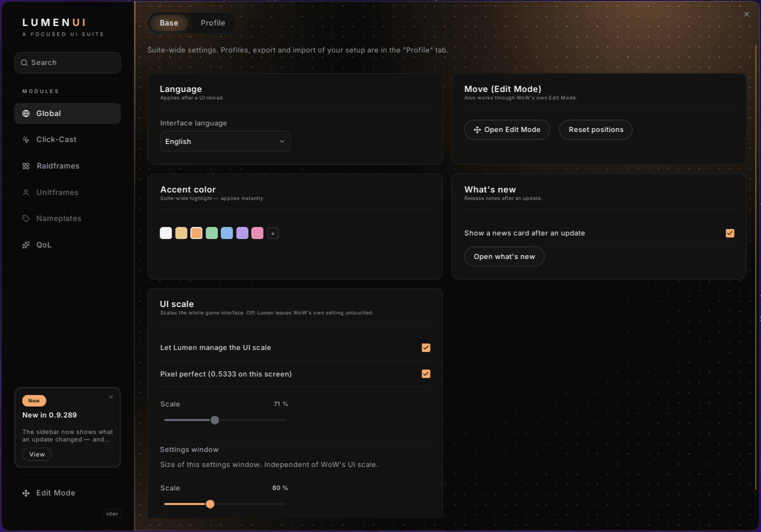Select the white accent color swatch
This screenshot has height=532, width=761.
click(x=166, y=233)
